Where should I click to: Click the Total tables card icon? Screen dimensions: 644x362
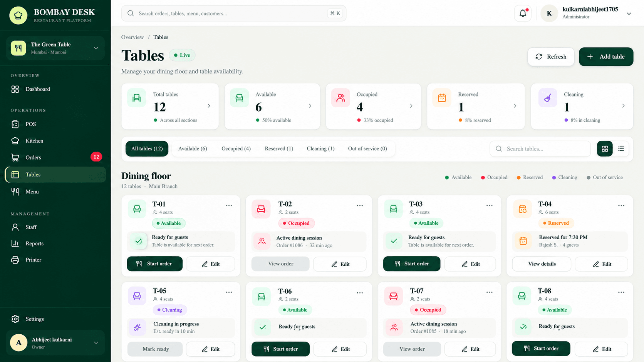(x=137, y=98)
